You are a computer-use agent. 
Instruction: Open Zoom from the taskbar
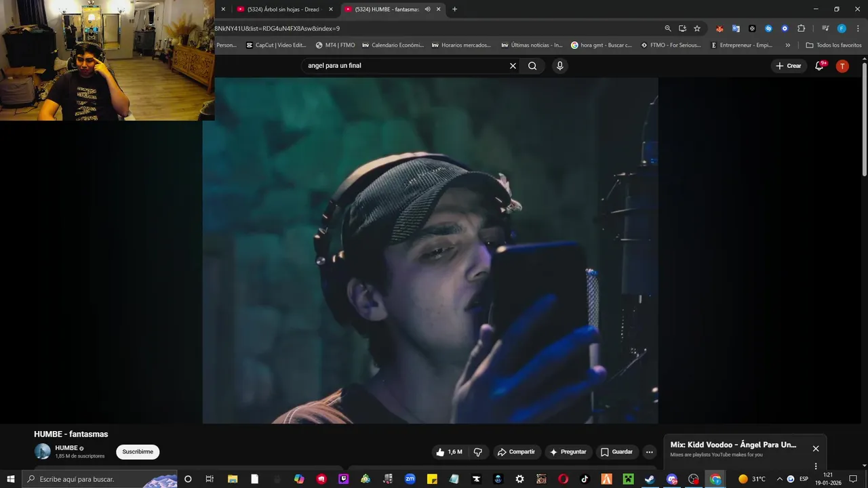tap(410, 479)
